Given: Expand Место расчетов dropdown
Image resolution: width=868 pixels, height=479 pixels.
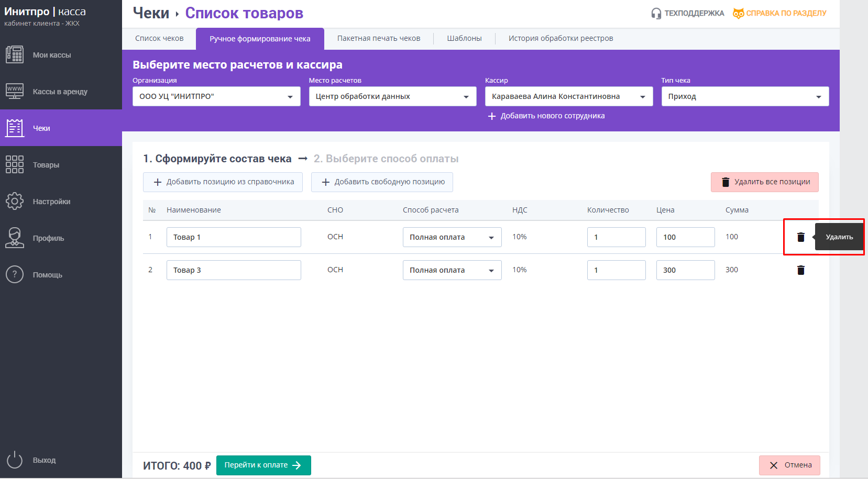Looking at the screenshot, I should (x=392, y=96).
